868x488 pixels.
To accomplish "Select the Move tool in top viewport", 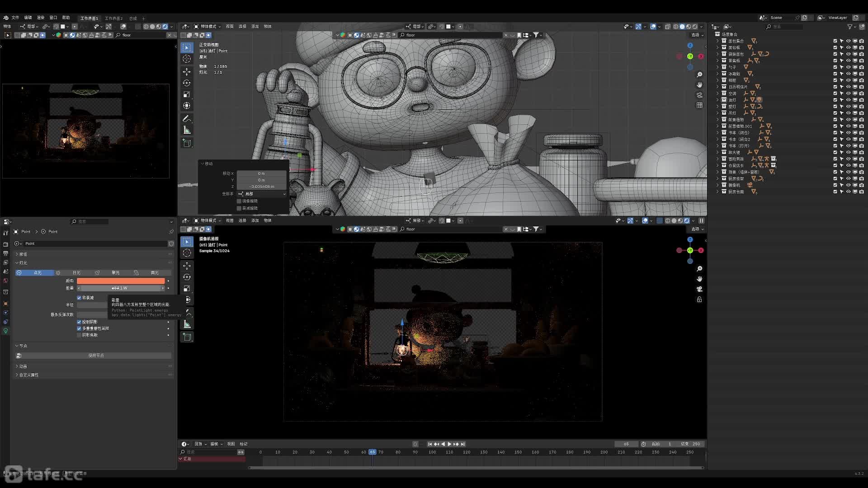I will point(187,72).
